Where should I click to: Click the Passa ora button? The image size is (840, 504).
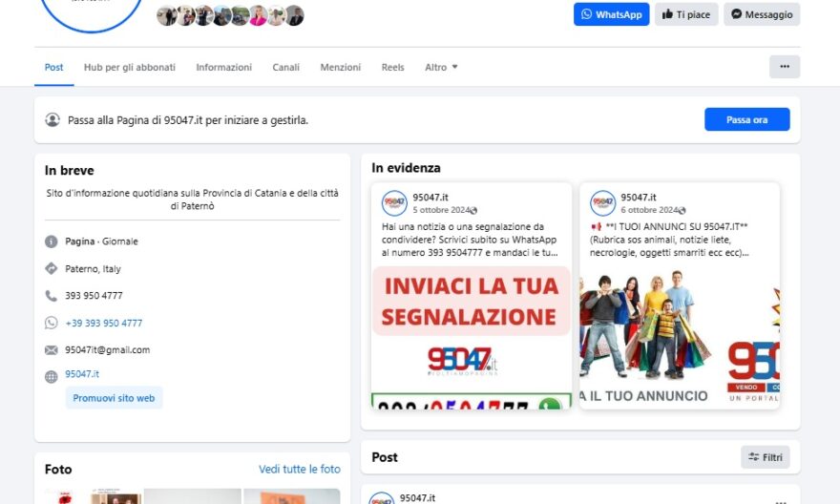pyautogui.click(x=746, y=119)
